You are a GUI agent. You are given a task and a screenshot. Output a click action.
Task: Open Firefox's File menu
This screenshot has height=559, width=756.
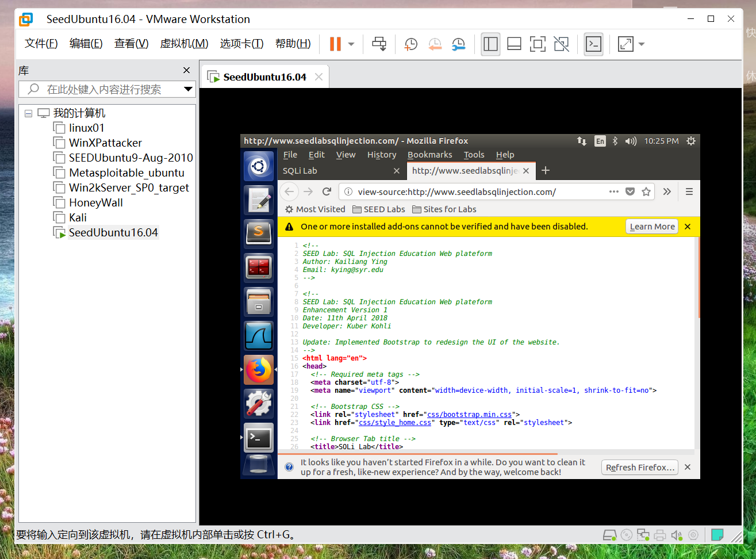[290, 155]
